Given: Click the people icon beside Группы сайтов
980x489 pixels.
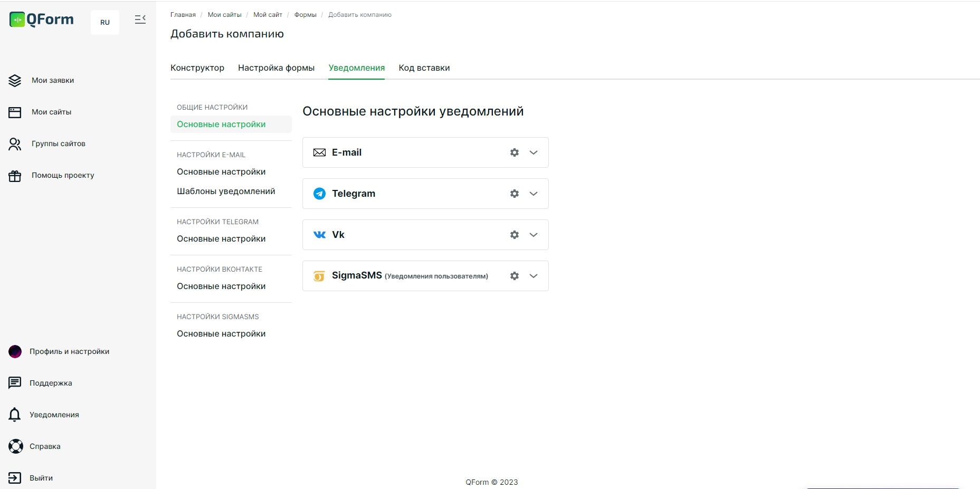Looking at the screenshot, I should 15,144.
